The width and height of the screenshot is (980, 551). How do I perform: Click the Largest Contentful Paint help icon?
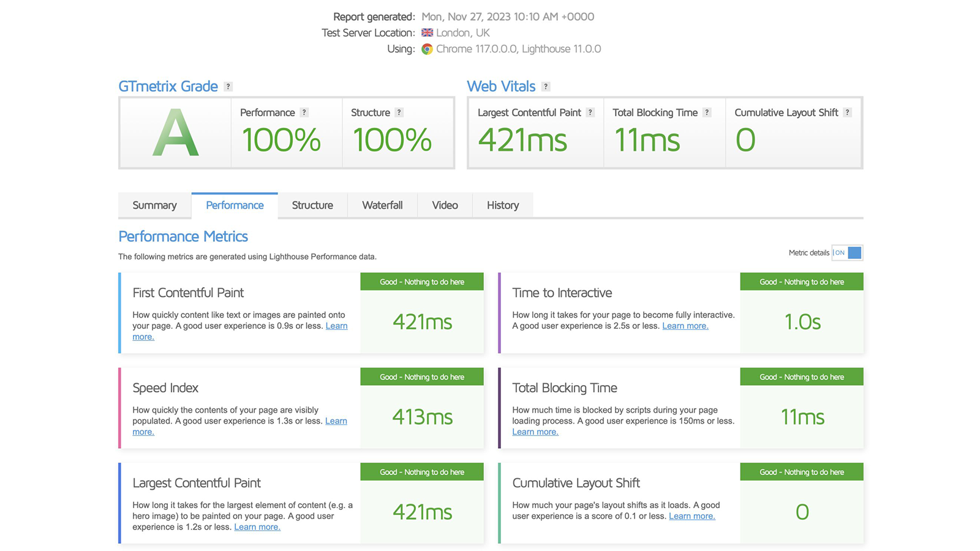[590, 113]
